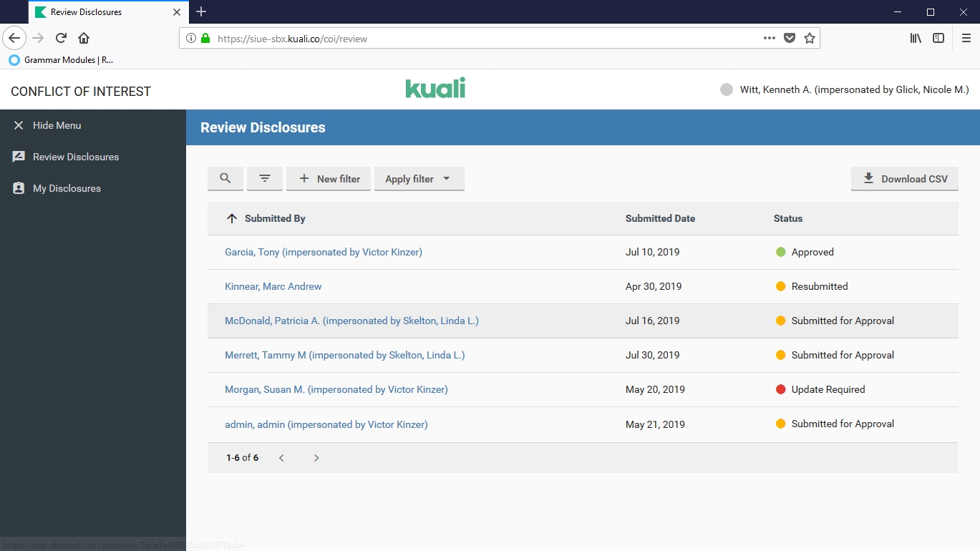This screenshot has height=551, width=980.
Task: Bookmark this page with star icon
Action: [810, 38]
